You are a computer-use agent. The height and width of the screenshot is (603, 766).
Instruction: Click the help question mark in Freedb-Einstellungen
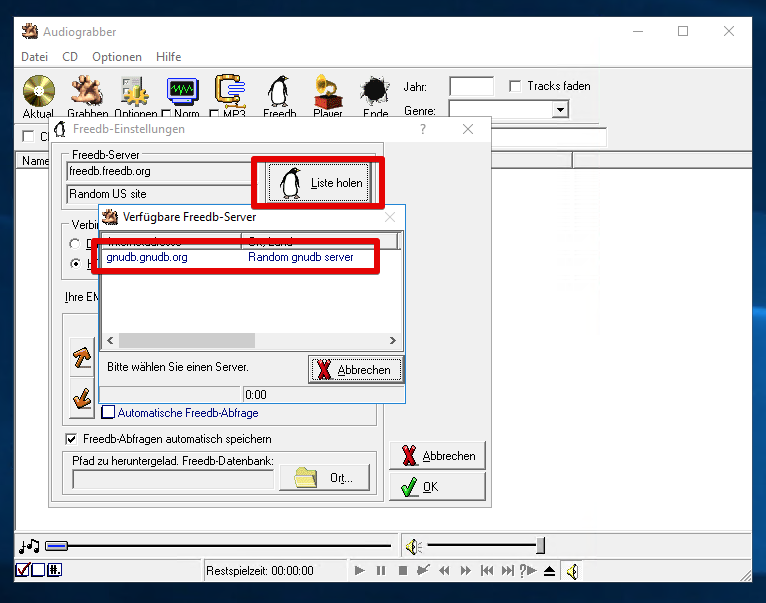[x=423, y=129]
